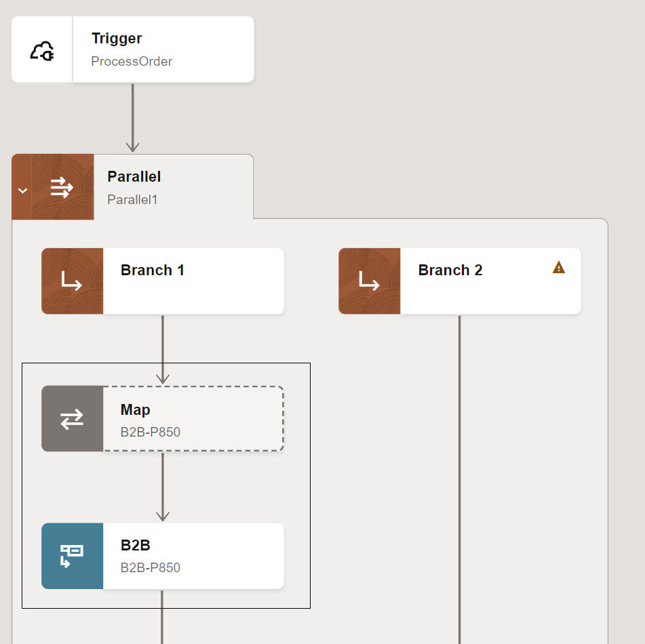Click the Trigger cloud plug icon
This screenshot has height=644, width=645.
42,50
